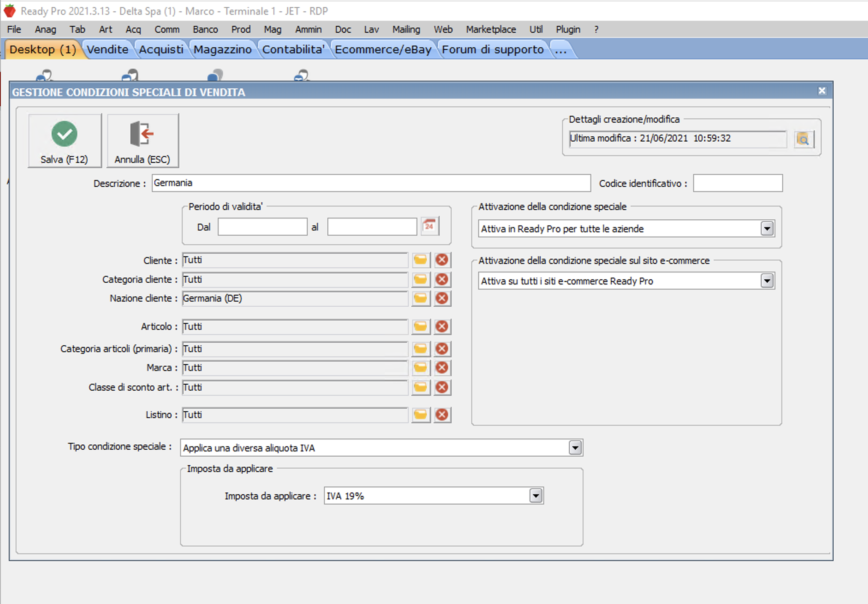Switch to the Vendite tab
The width and height of the screenshot is (868, 604).
[x=108, y=50]
